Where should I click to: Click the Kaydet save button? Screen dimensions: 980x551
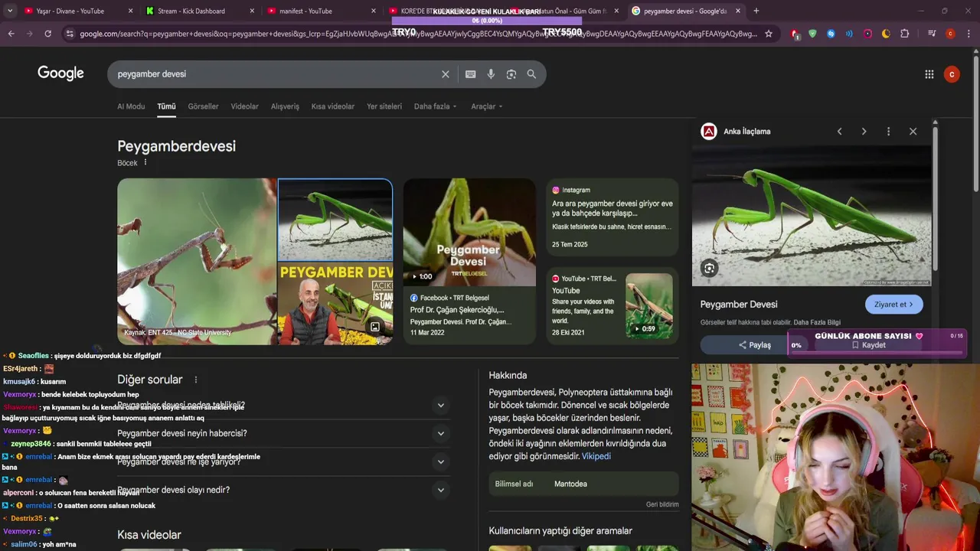[x=869, y=345]
